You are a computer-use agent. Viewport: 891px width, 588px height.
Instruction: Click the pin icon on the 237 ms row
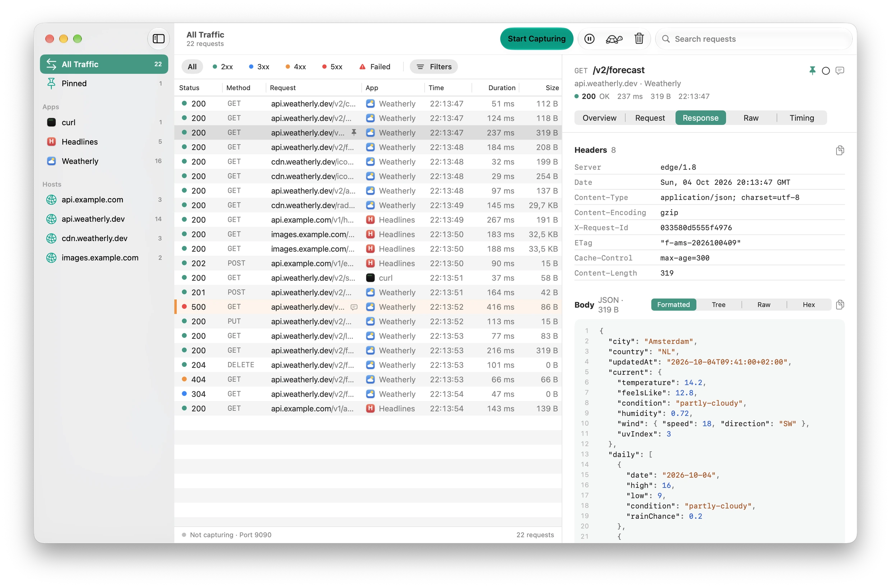[x=354, y=132]
